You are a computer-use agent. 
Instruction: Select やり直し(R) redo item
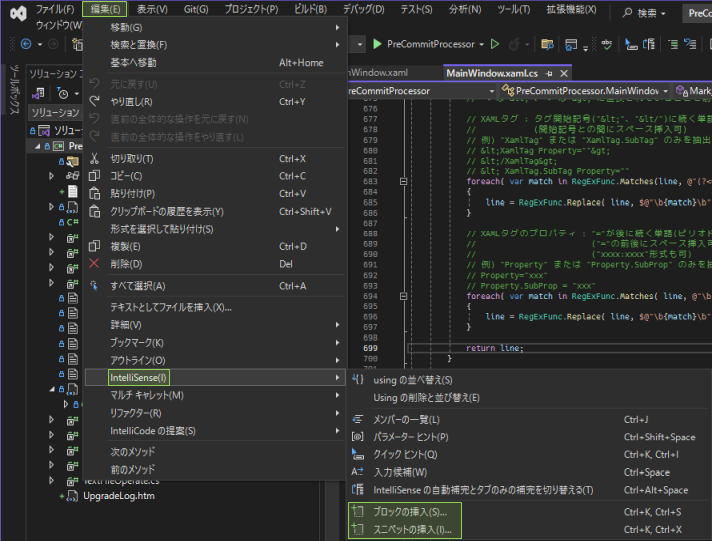coord(215,102)
